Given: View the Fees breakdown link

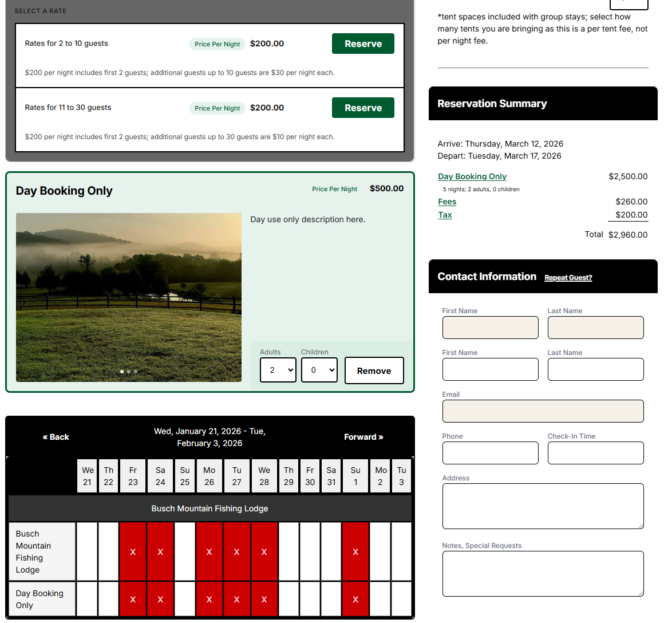Looking at the screenshot, I should click(446, 202).
